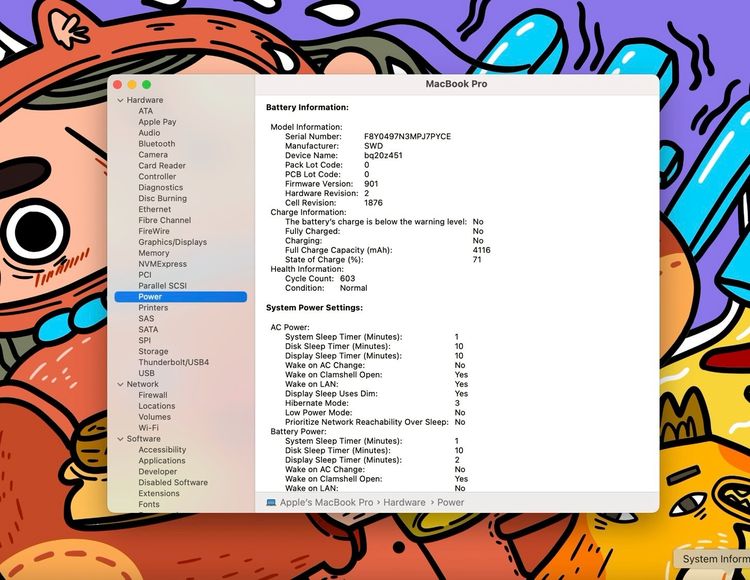The width and height of the screenshot is (750, 580).
Task: Open Fibre Channel in the sidebar
Action: [165, 220]
